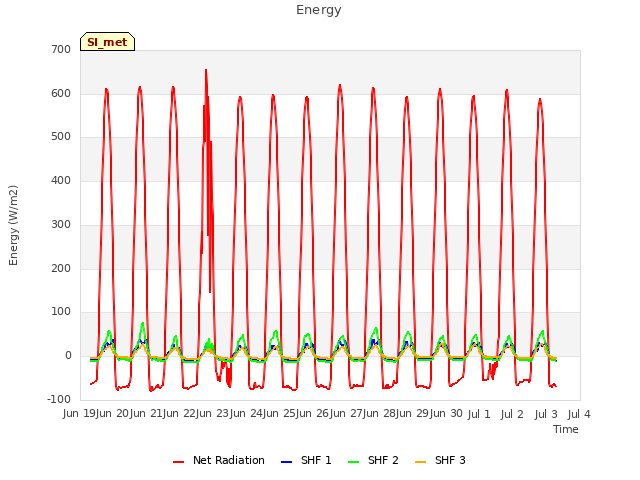Toggle the SHF 2 legend entry

pos(373,460)
